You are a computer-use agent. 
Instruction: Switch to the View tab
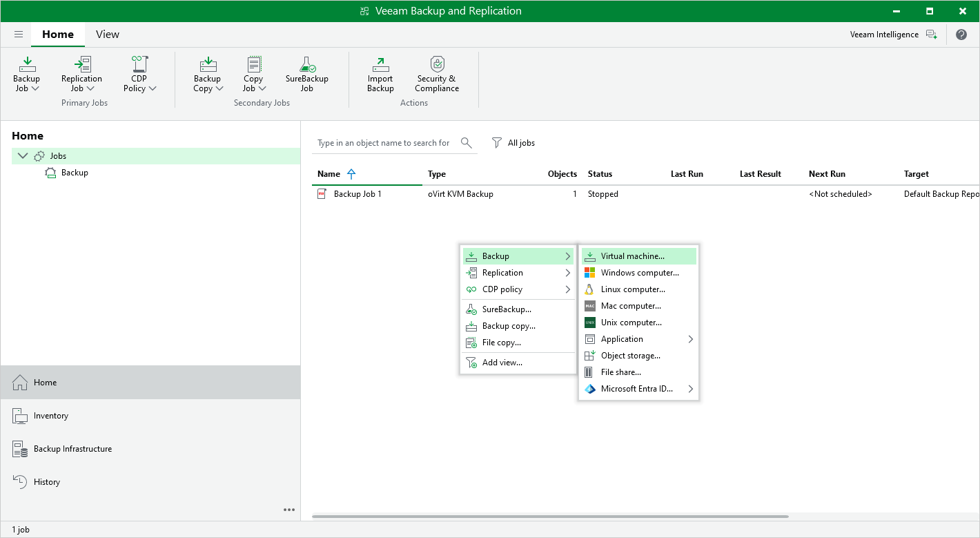(108, 35)
